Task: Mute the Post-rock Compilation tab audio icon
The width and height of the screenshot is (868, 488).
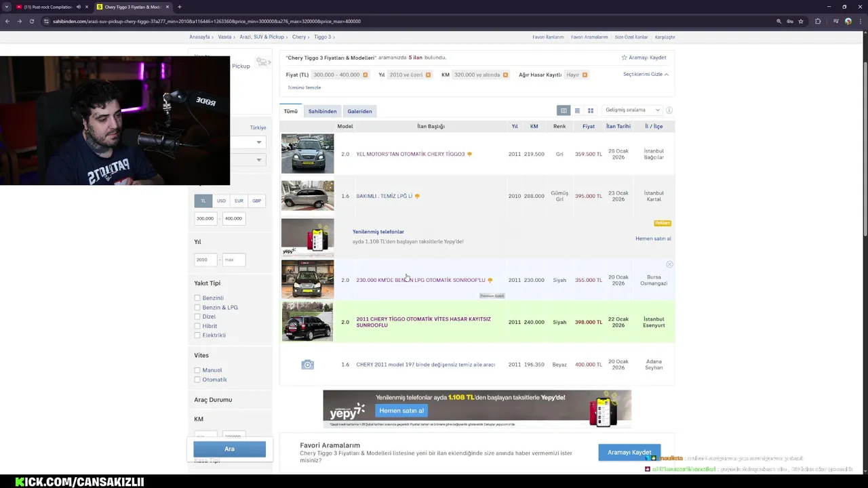Action: click(x=78, y=7)
